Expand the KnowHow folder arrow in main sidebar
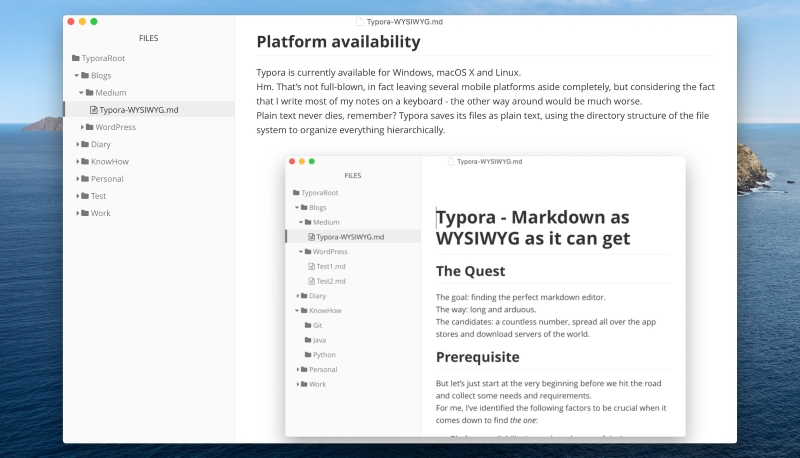Viewport: 800px width, 458px height. coord(78,161)
